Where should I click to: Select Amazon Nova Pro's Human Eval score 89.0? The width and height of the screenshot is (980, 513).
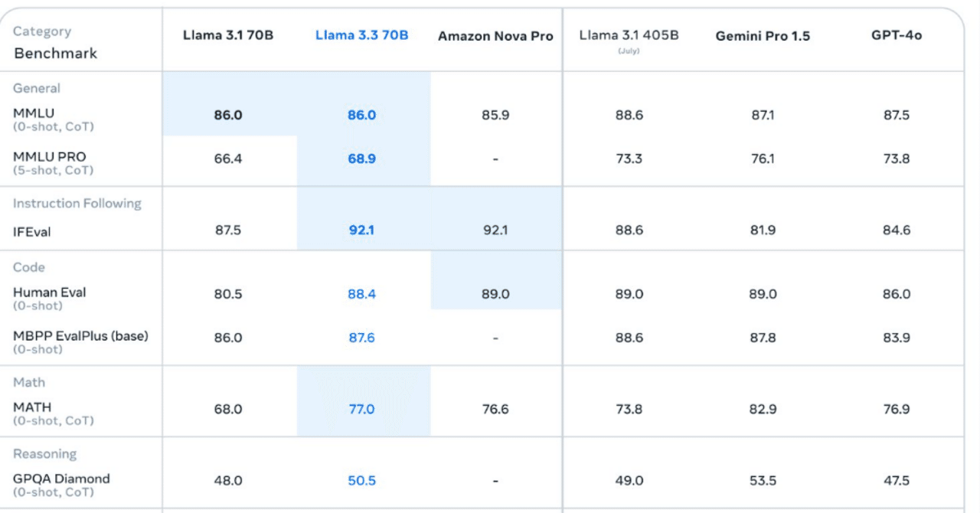coord(495,294)
